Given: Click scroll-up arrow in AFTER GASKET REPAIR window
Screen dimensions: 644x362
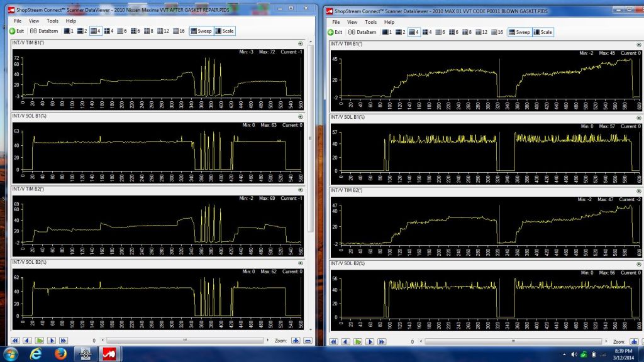Looking at the screenshot, I should (x=311, y=42).
